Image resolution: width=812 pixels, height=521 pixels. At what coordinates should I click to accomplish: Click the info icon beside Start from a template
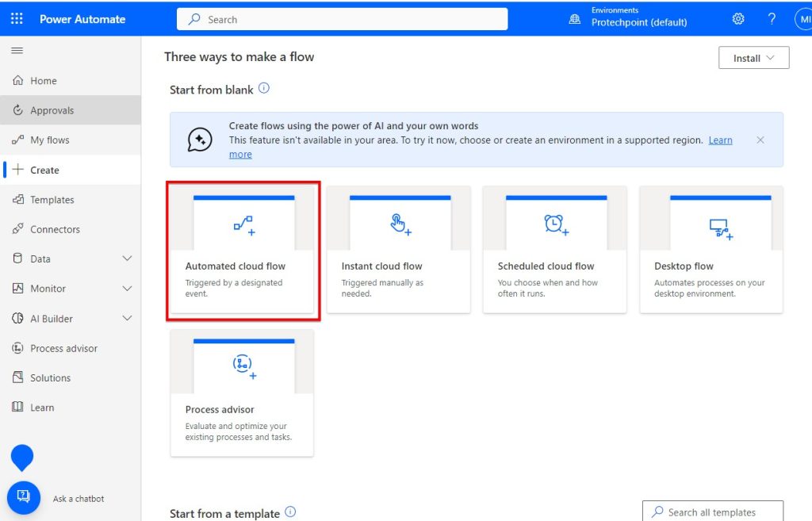(x=290, y=511)
